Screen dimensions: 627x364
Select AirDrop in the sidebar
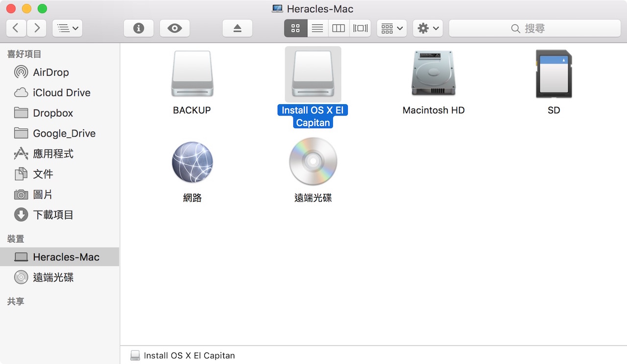pyautogui.click(x=60, y=72)
